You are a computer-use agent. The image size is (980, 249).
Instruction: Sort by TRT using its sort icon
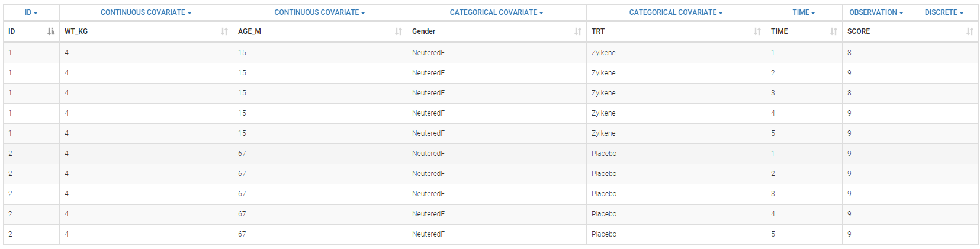757,31
